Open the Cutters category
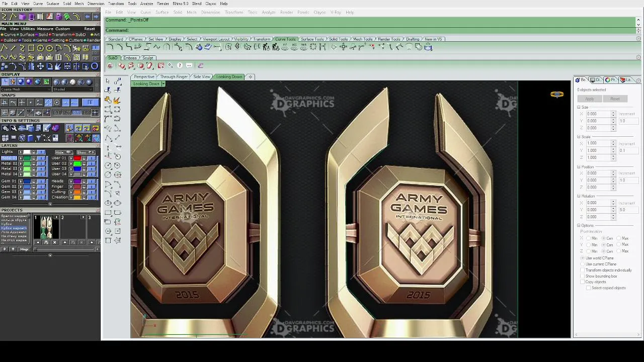Screen dimensions: 644x362 (x=75, y=40)
